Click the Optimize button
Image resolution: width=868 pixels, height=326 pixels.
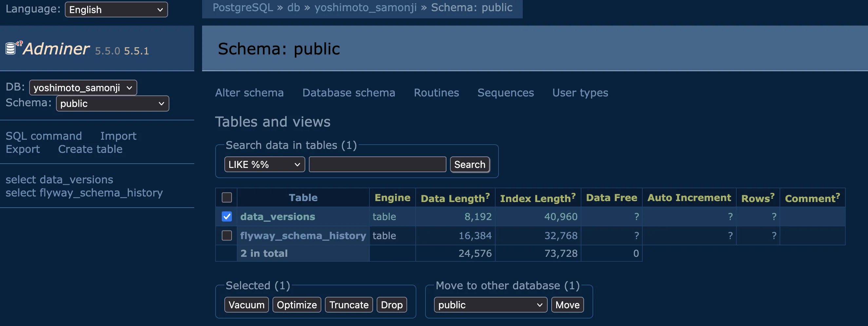[296, 305]
